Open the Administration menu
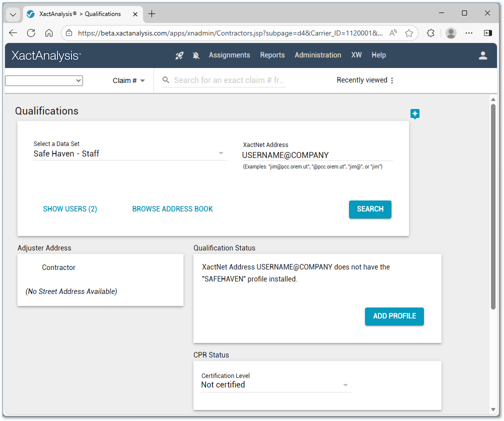The width and height of the screenshot is (504, 421). 318,55
